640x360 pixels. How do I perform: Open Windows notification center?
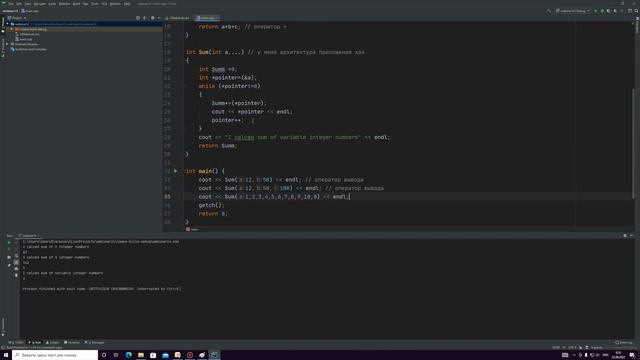632,355
